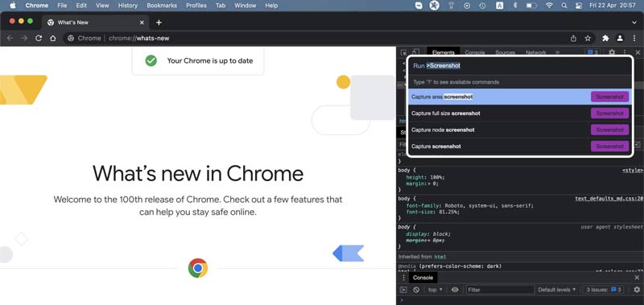Open console settings gear icon
This screenshot has width=644, height=305.
[637, 290]
